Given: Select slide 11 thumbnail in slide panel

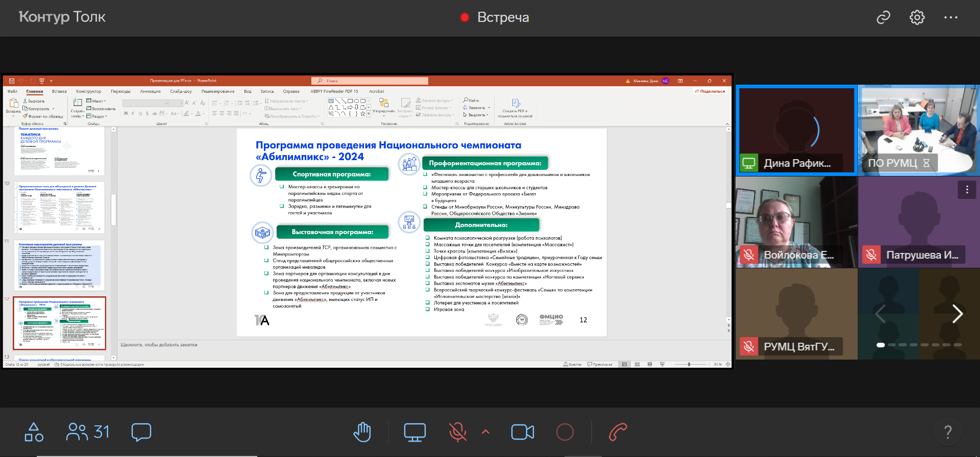Looking at the screenshot, I should [x=59, y=265].
